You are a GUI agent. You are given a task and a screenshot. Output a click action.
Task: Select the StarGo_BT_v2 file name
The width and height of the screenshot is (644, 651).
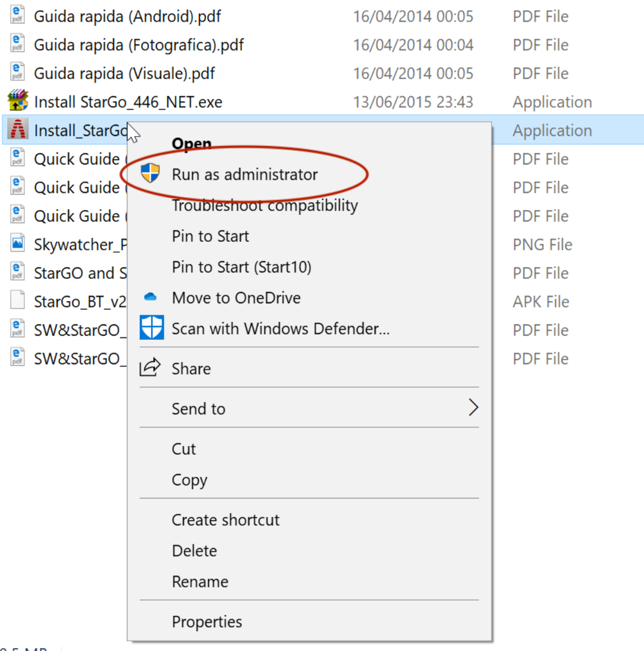click(80, 302)
